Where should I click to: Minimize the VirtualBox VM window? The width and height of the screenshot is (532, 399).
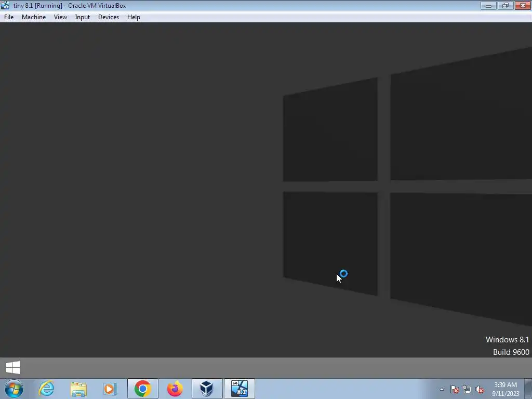[x=488, y=5]
